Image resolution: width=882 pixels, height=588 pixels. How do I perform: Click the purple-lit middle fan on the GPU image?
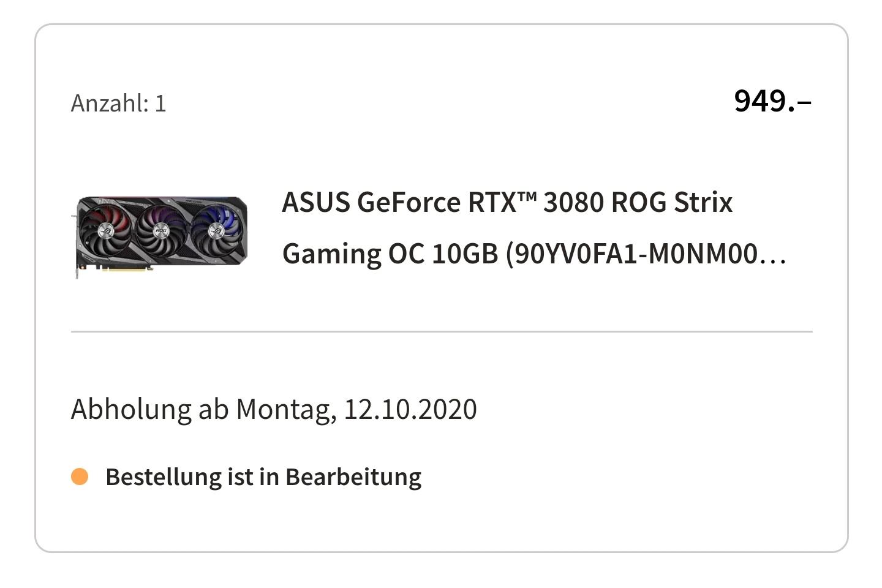coord(161,231)
